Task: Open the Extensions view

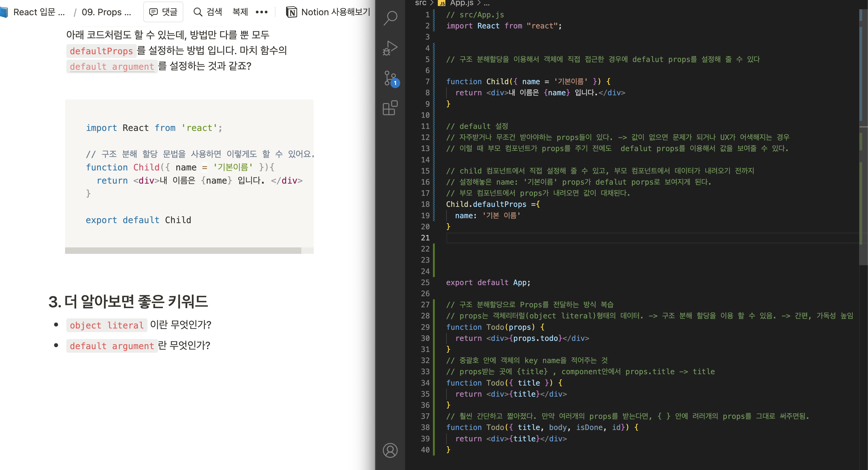Action: point(390,108)
